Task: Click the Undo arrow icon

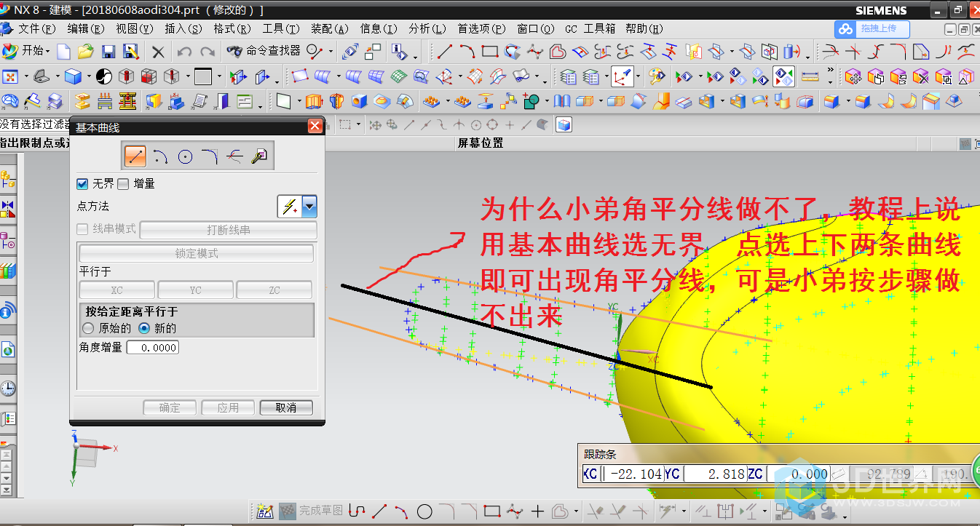Action: pyautogui.click(x=184, y=52)
